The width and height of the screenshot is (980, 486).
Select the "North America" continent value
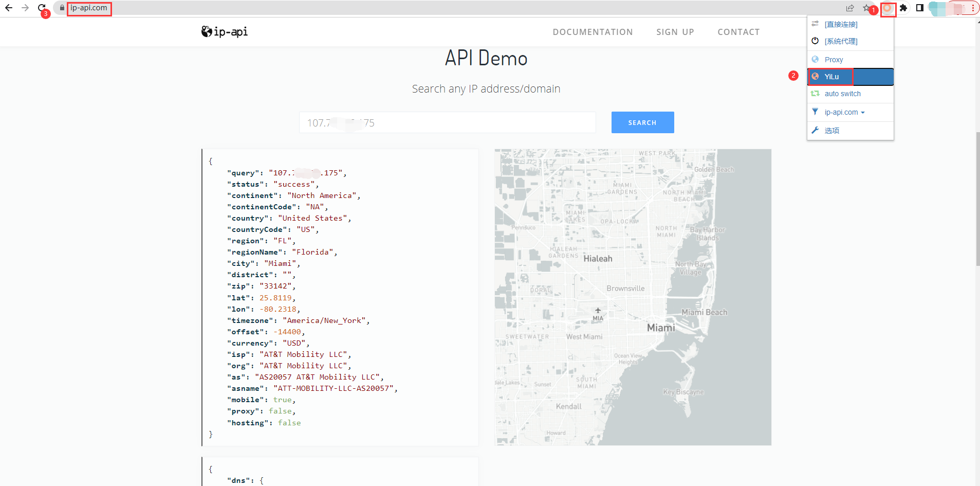[322, 195]
